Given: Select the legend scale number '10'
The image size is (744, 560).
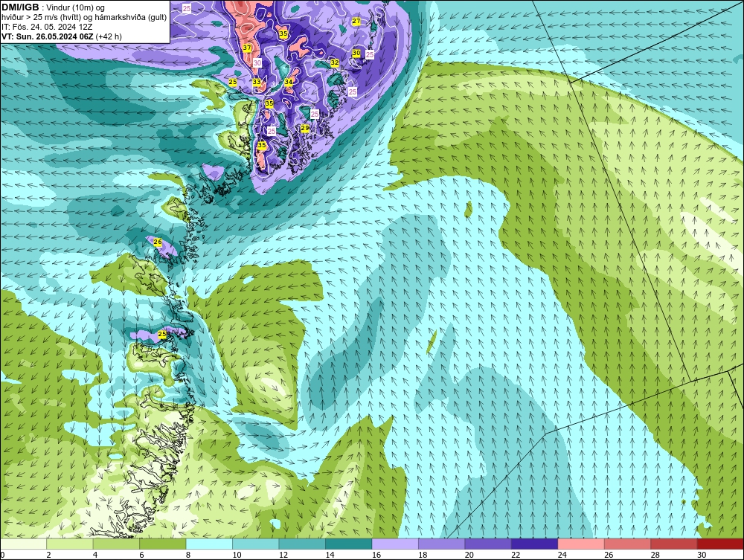Looking at the screenshot, I should pyautogui.click(x=237, y=555).
